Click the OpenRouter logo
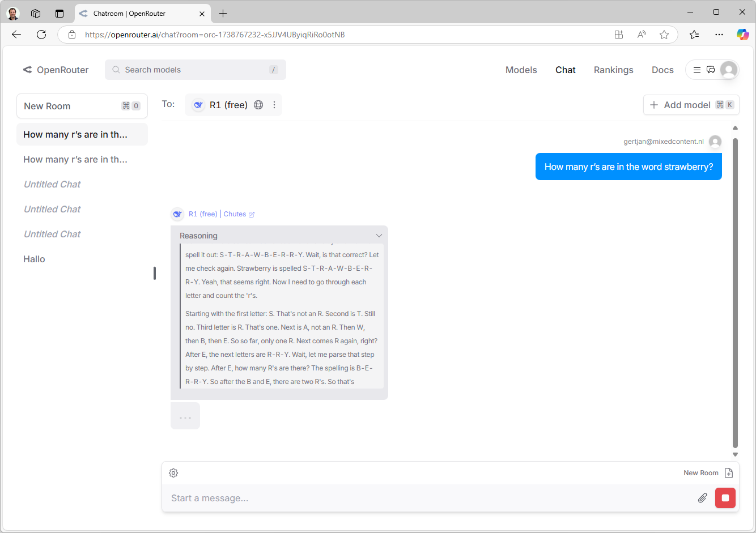The width and height of the screenshot is (756, 533). coord(56,70)
